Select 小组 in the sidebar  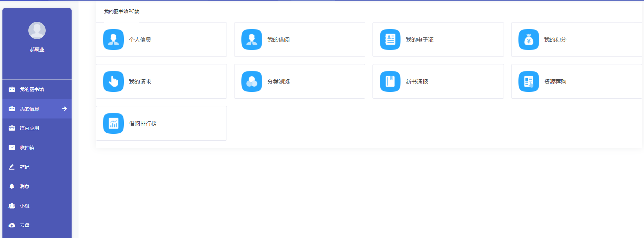coord(25,206)
